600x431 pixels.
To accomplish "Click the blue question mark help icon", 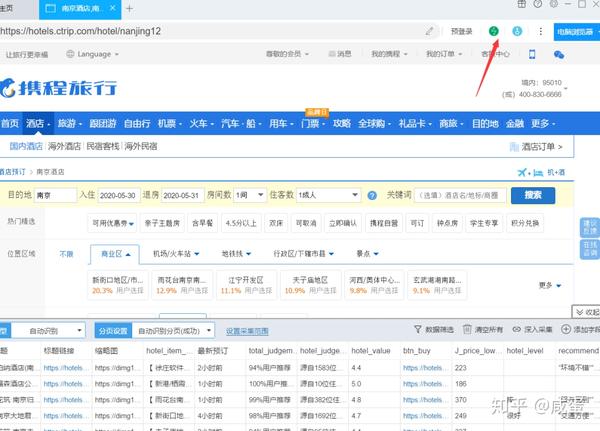I will pyautogui.click(x=372, y=196).
